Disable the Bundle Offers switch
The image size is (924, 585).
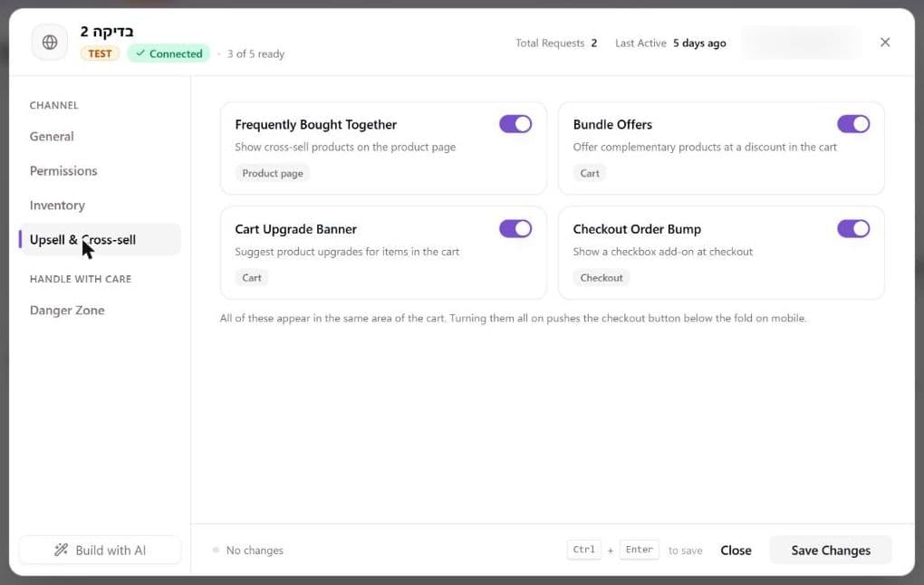click(852, 124)
